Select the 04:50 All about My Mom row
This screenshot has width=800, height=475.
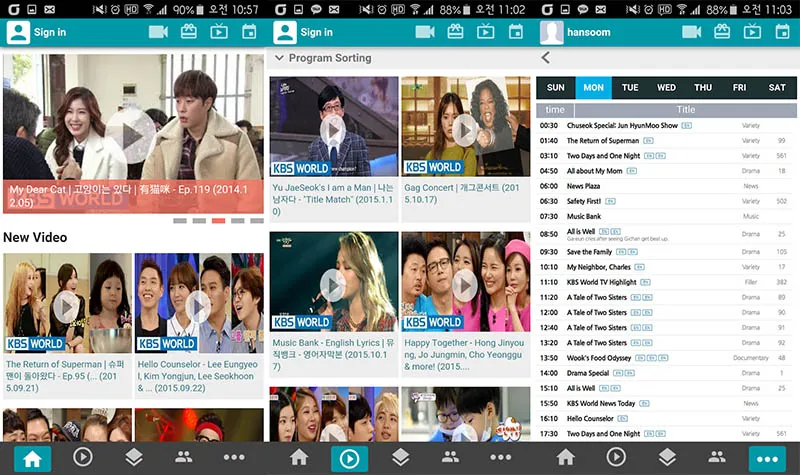[x=666, y=171]
